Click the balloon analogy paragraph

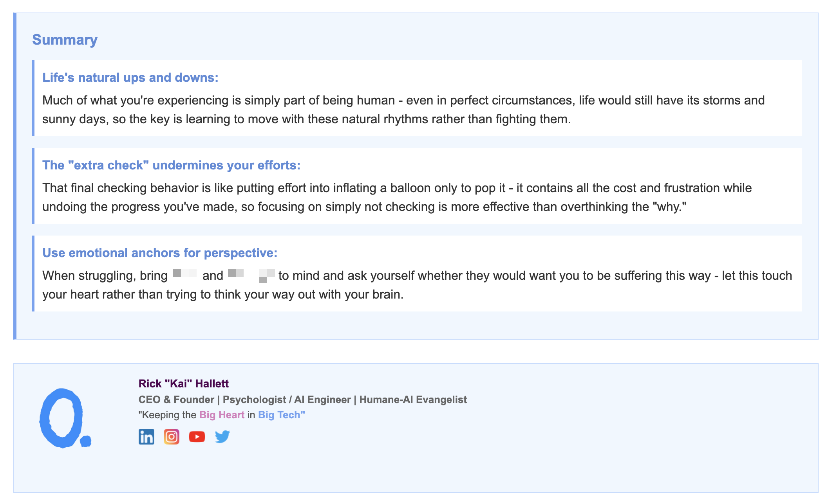point(397,197)
